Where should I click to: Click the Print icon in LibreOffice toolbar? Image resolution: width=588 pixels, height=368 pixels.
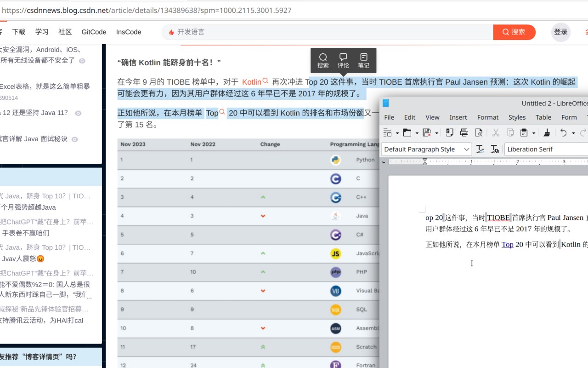(464, 133)
